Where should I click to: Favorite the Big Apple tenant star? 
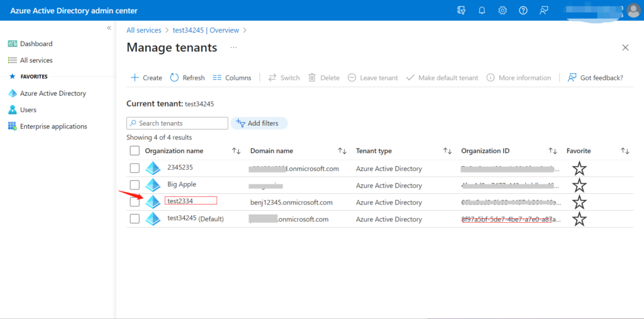579,186
